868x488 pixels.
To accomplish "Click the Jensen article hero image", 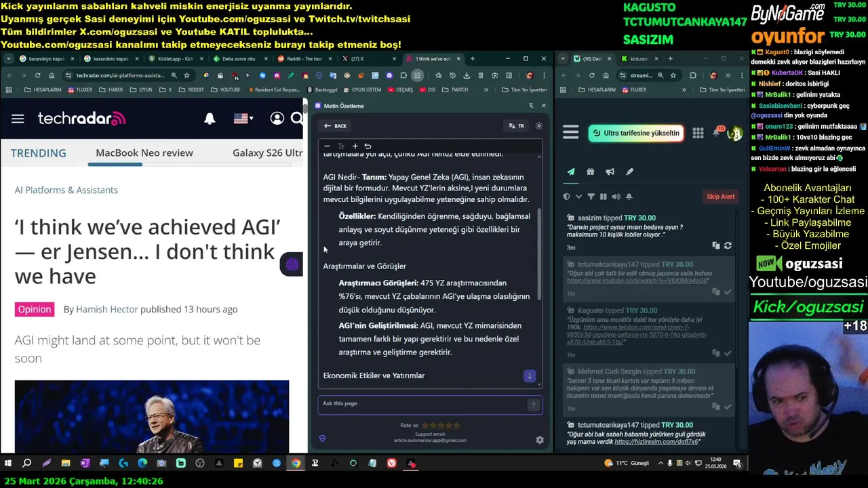I will pyautogui.click(x=152, y=416).
